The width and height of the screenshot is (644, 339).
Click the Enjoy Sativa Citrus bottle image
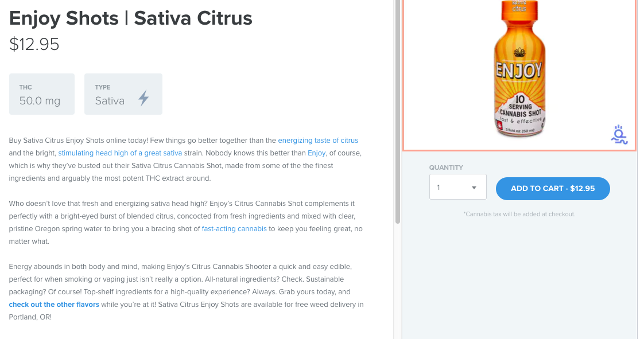click(519, 69)
